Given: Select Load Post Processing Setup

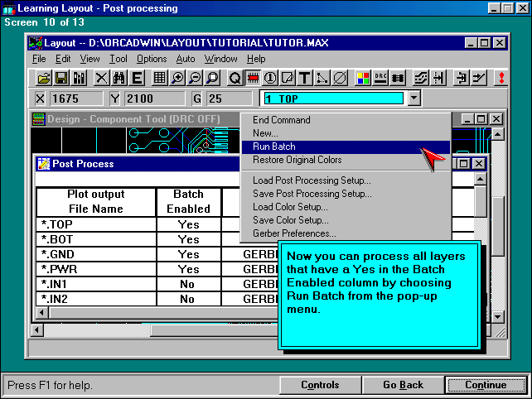Looking at the screenshot, I should pyautogui.click(x=312, y=180).
